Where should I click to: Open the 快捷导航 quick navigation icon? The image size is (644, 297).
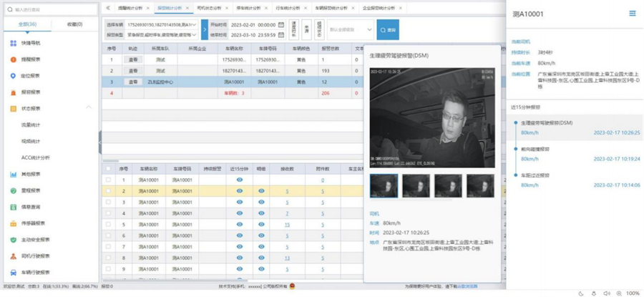14,44
